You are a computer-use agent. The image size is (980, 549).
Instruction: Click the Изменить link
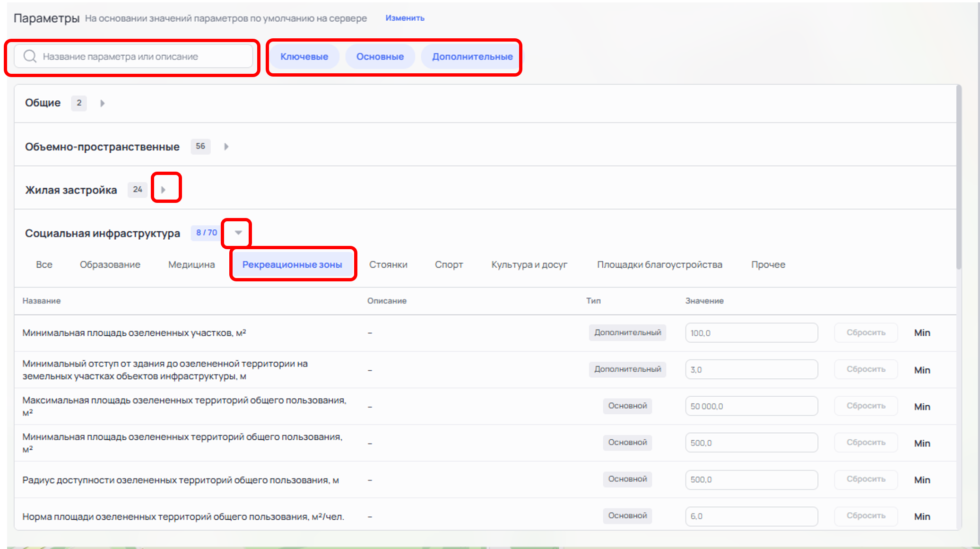(405, 18)
